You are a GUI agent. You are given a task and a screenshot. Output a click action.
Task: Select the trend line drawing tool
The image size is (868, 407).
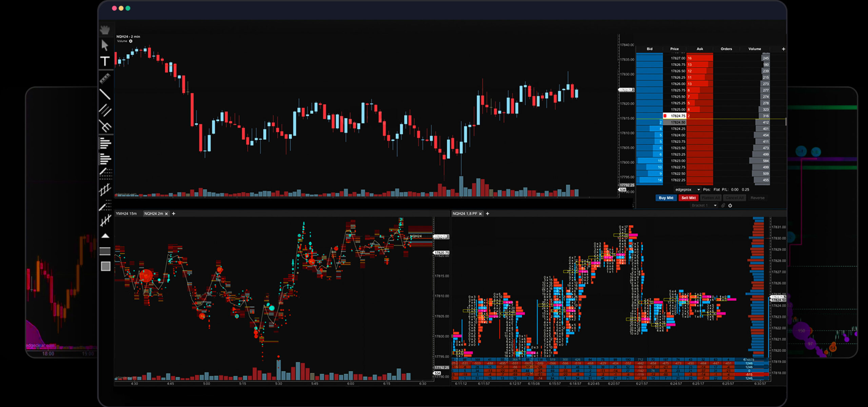coord(105,94)
